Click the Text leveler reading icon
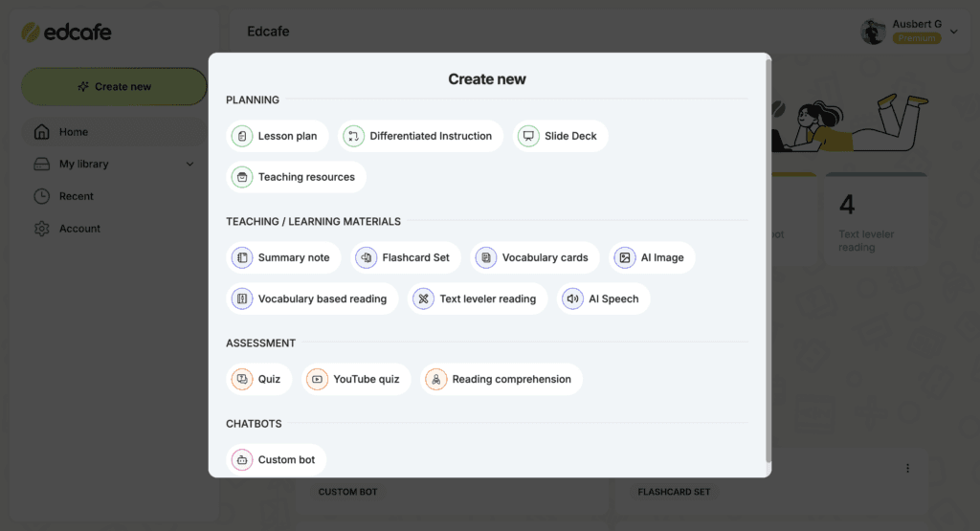Image resolution: width=980 pixels, height=531 pixels. [423, 299]
